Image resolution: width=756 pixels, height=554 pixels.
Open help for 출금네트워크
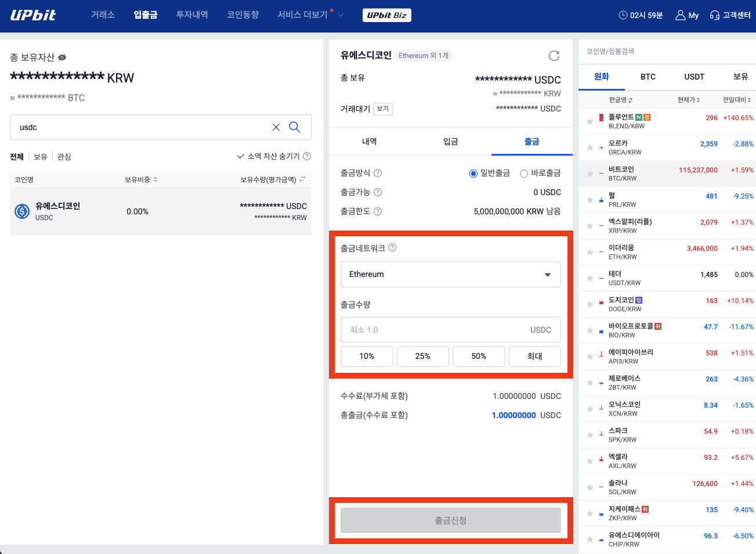point(392,247)
